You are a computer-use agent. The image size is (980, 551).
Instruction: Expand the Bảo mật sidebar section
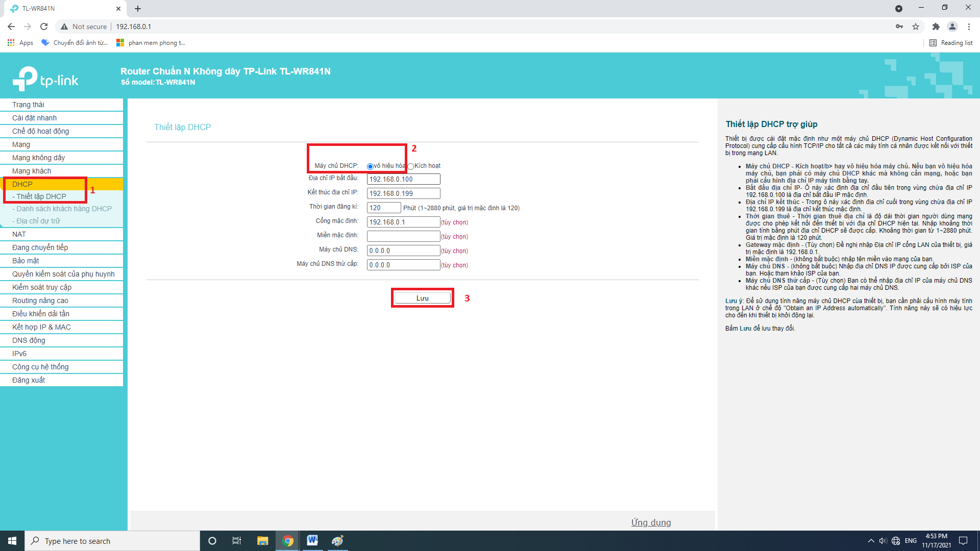(x=26, y=261)
